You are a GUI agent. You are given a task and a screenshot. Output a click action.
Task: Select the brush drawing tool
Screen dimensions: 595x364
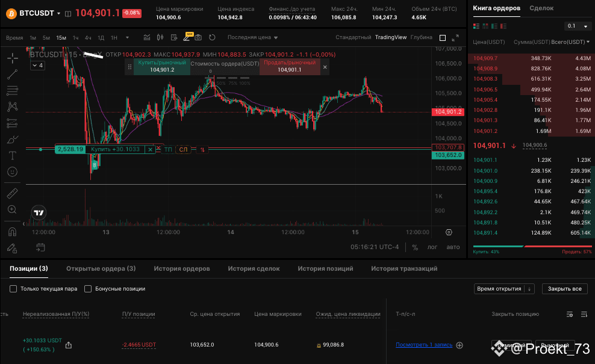(x=12, y=140)
